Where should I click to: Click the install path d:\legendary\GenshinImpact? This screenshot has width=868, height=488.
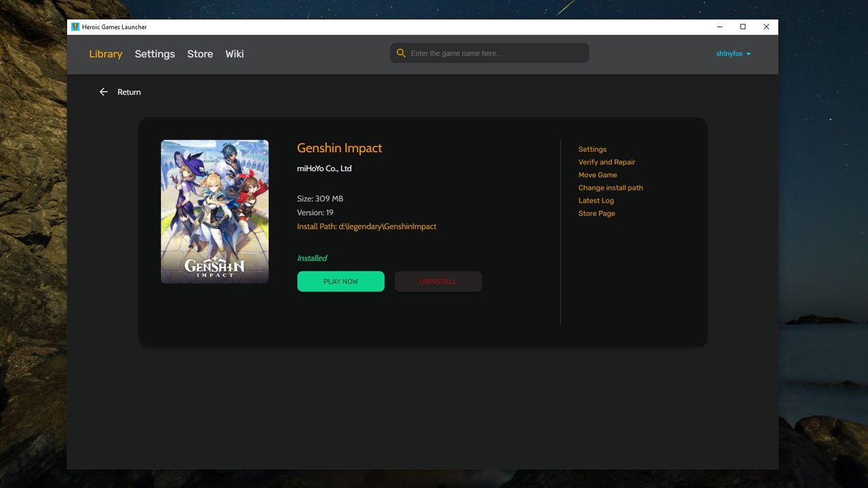tap(367, 226)
